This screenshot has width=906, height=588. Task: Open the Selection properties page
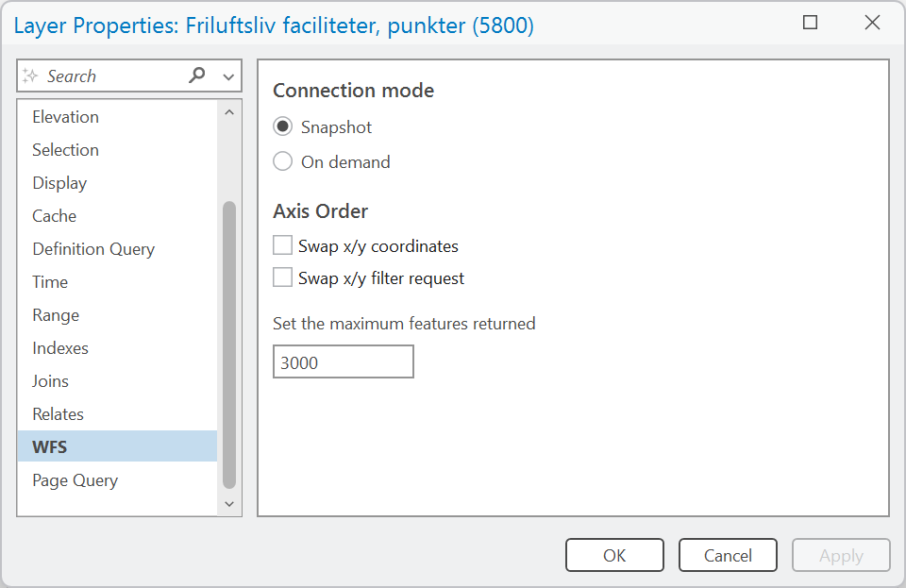65,150
